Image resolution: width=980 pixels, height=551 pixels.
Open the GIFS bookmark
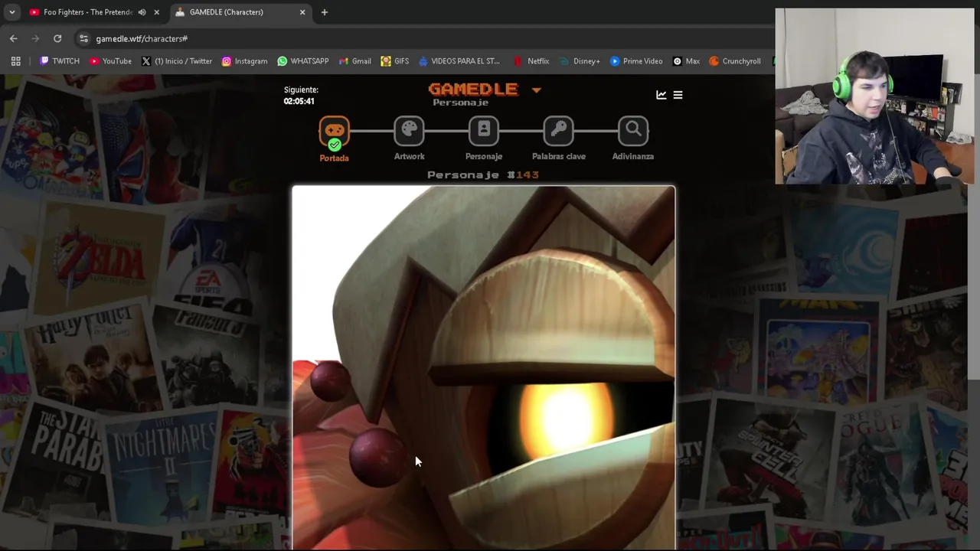point(394,61)
